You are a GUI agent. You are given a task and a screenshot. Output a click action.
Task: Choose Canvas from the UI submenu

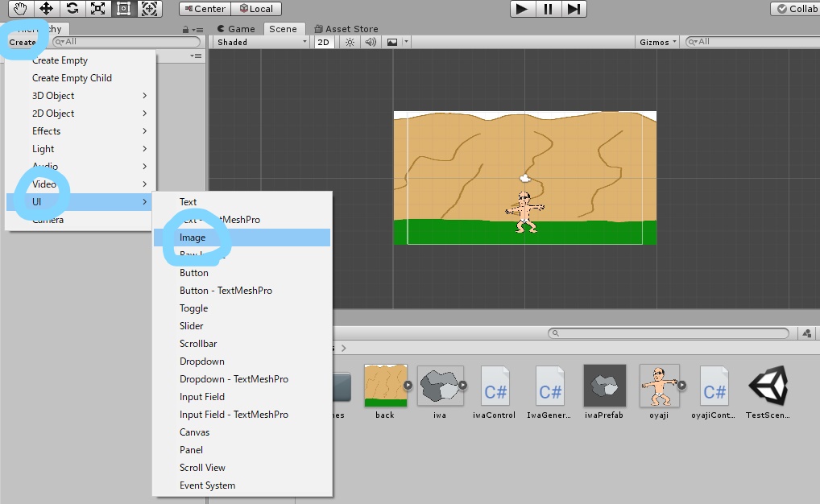click(242, 432)
